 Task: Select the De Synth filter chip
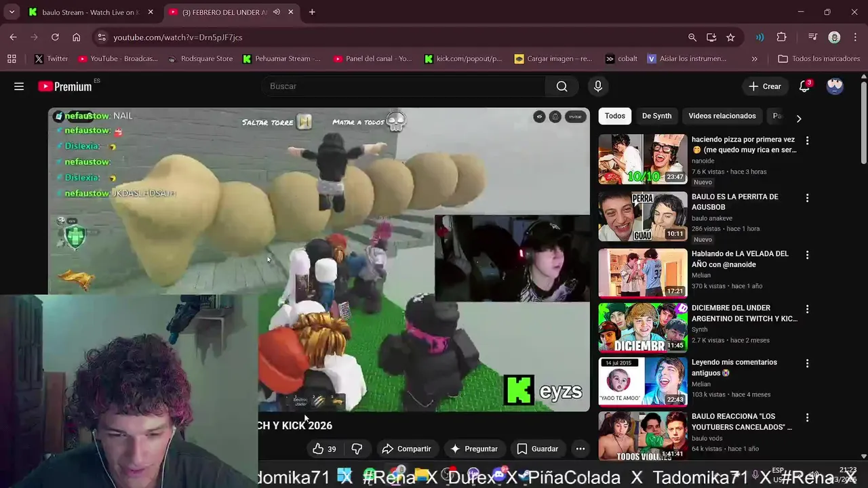(656, 116)
